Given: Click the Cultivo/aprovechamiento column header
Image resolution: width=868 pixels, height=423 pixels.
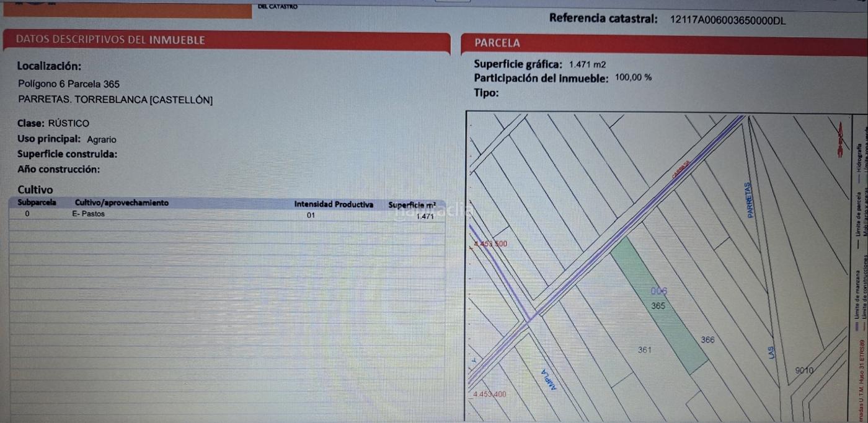Looking at the screenshot, I should click(121, 203).
